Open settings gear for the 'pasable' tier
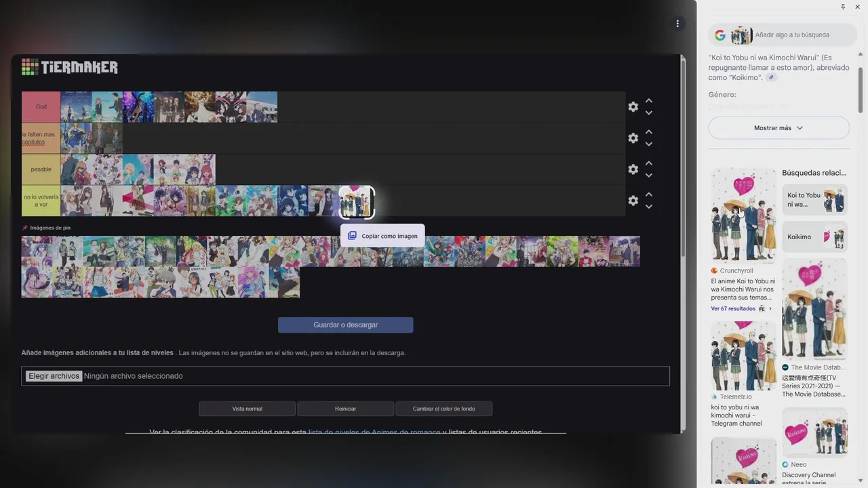 pos(633,169)
